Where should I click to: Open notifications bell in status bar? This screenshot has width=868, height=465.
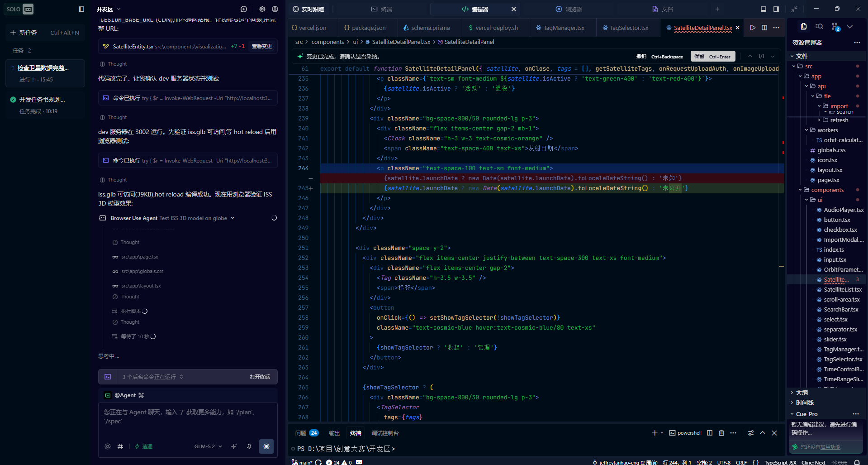click(x=857, y=462)
